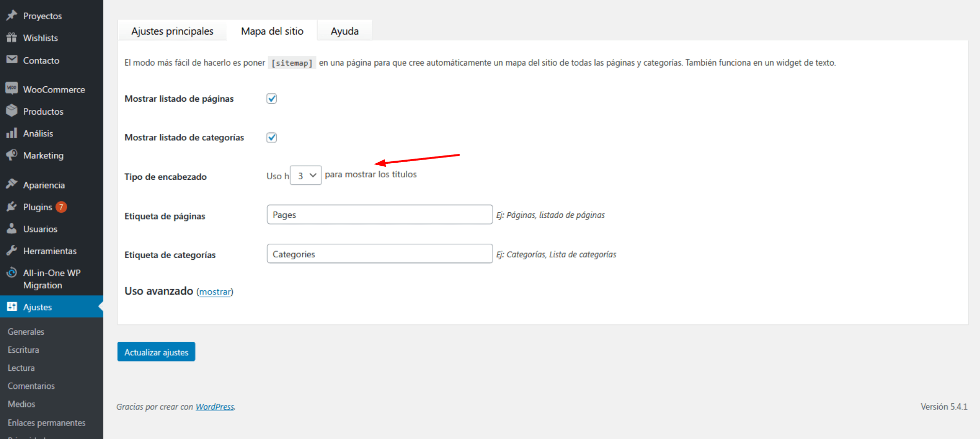Click the Apariencia brush icon

point(11,184)
